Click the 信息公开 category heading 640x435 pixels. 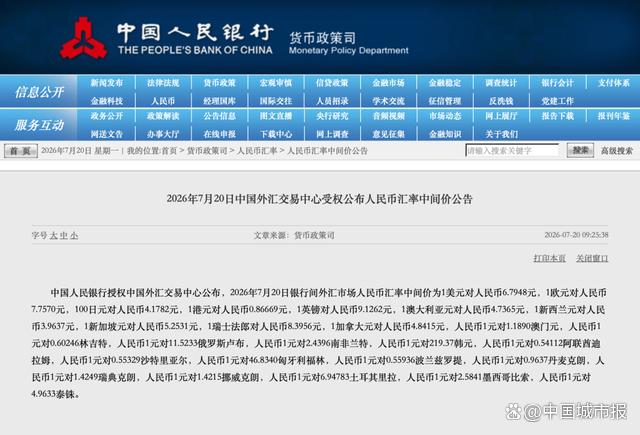39,92
